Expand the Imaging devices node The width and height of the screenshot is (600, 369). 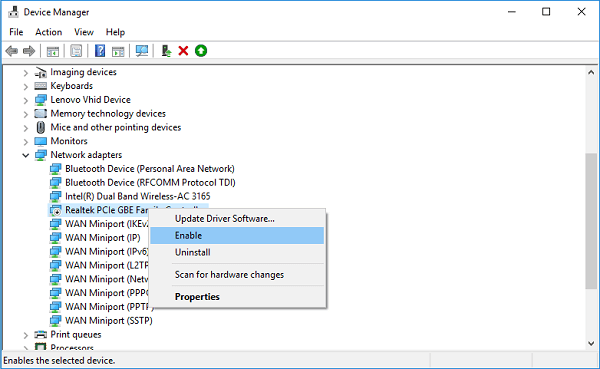[x=26, y=72]
